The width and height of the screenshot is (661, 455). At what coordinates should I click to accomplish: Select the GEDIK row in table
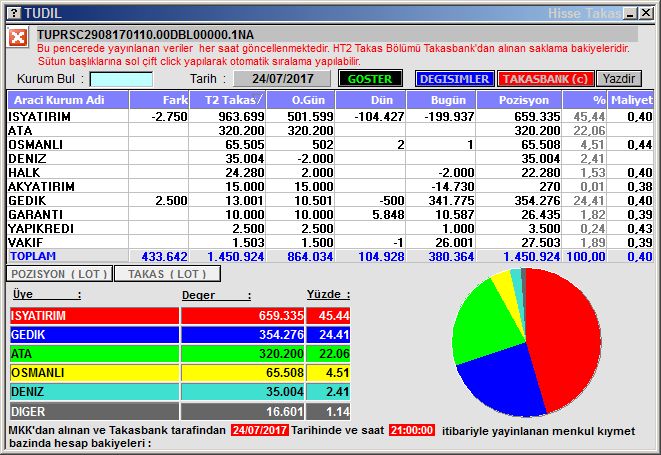(27, 200)
